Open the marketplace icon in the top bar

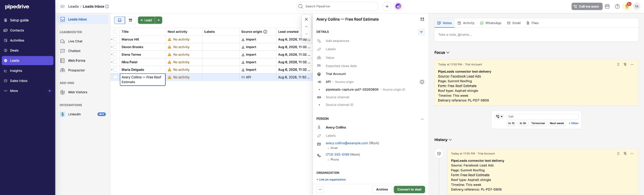click(607, 6)
